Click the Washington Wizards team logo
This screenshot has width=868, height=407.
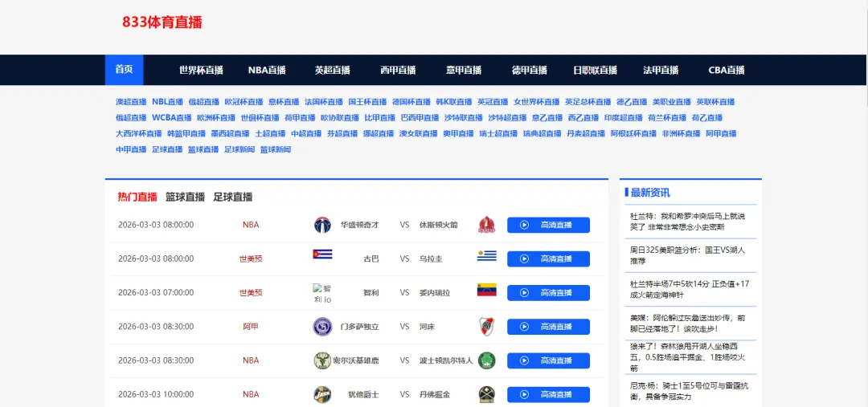point(322,225)
